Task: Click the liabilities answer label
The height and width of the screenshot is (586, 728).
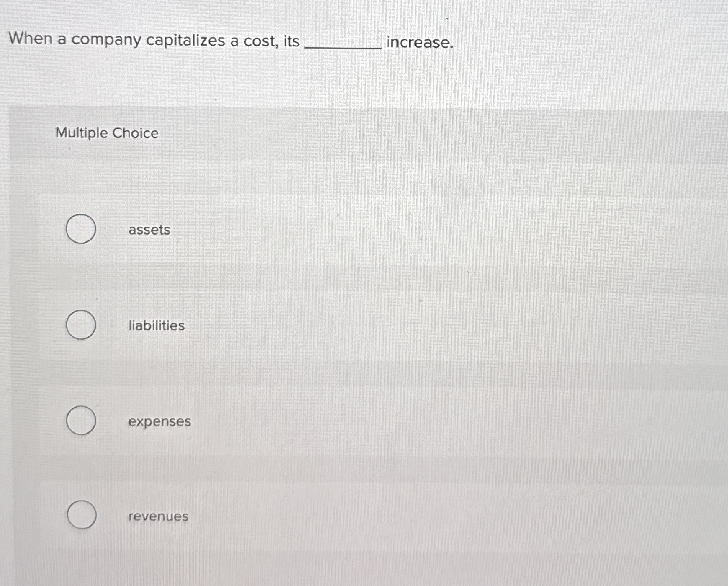Action: click(x=156, y=325)
